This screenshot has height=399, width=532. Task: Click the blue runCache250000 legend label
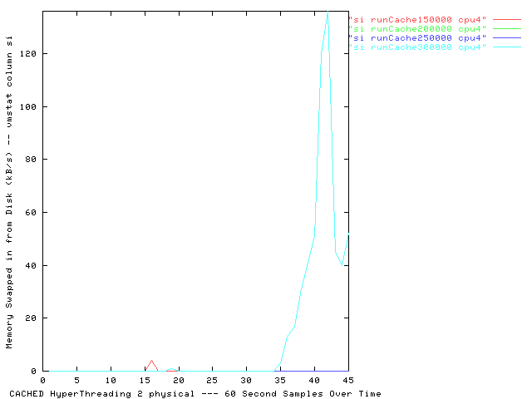(x=417, y=38)
